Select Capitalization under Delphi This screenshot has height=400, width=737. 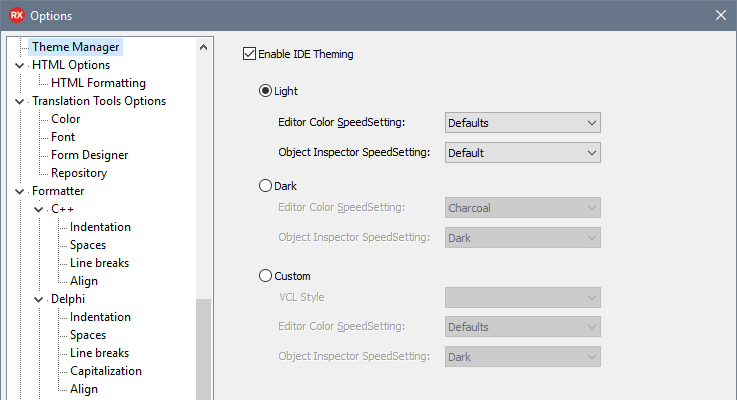[x=106, y=371]
